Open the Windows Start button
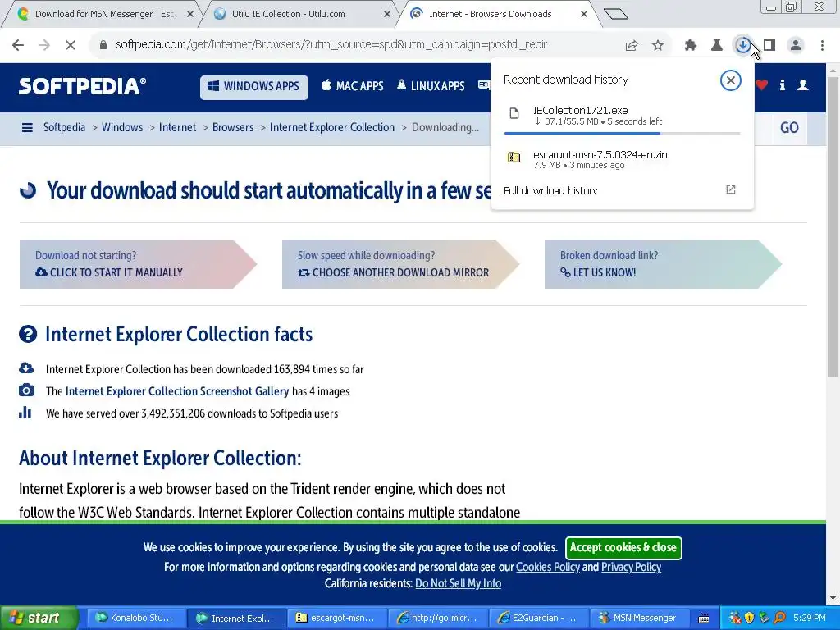 coord(39,619)
